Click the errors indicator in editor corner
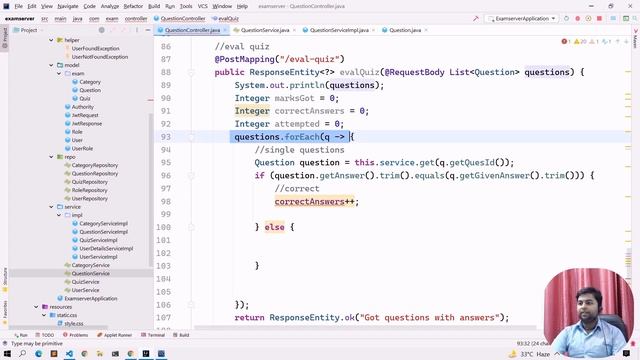This screenshot has height=360, width=640. (565, 42)
